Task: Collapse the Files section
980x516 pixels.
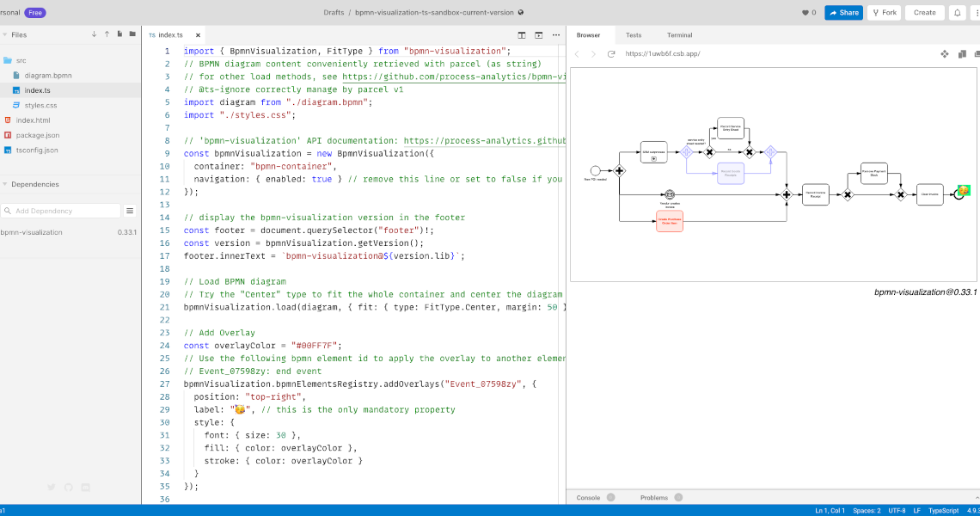Action: pos(5,34)
